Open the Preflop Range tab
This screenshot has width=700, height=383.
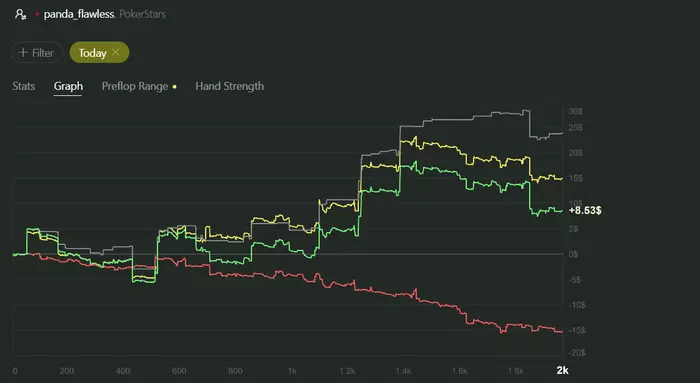coord(135,86)
